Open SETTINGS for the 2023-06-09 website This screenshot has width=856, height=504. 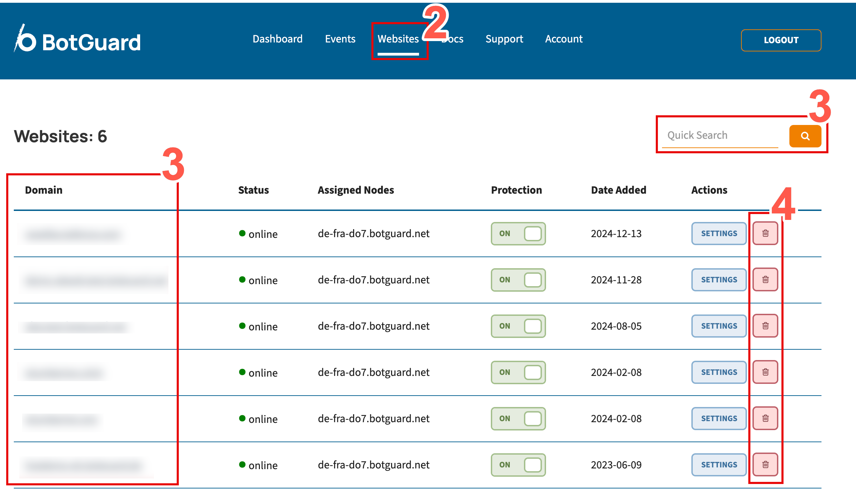coord(719,465)
